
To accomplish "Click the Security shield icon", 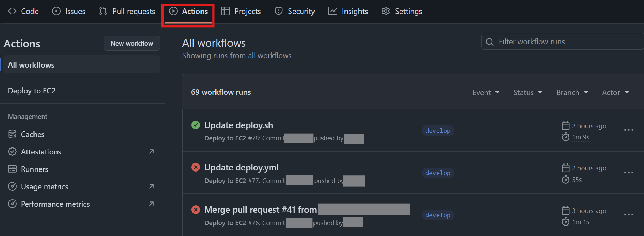I will (279, 11).
